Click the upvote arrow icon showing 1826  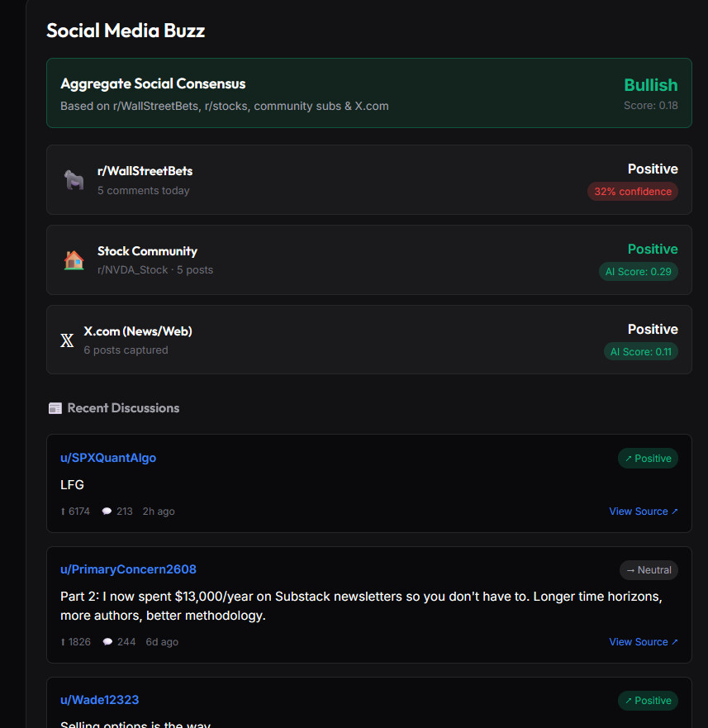coord(64,642)
